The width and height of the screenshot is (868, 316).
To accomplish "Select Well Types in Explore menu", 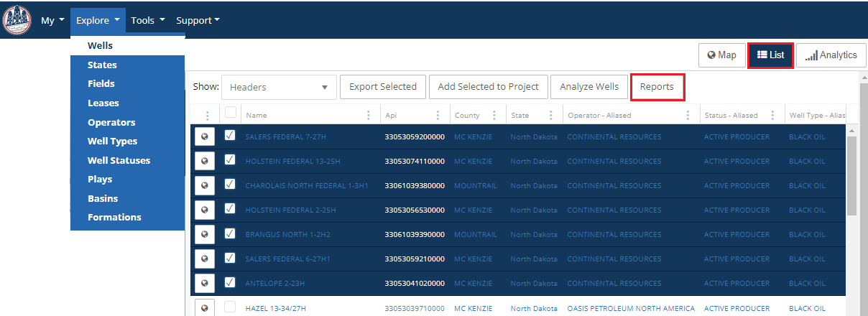I will 127,141.
